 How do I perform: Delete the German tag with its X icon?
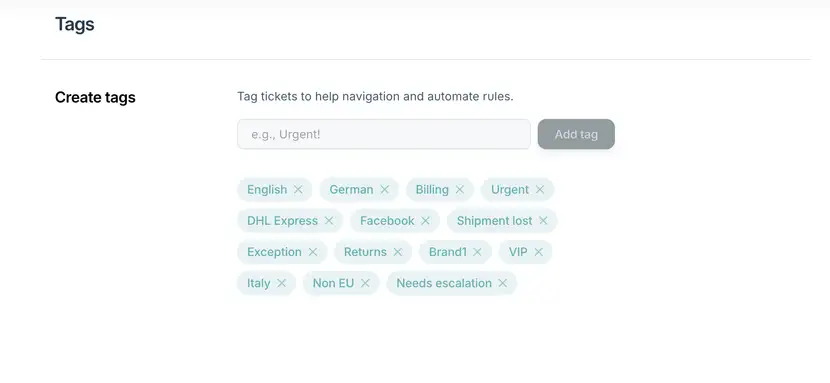point(384,189)
